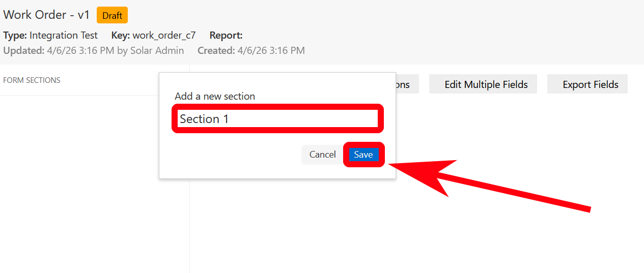Click the Created timestamp text
Image resolution: width=644 pixels, height=273 pixels.
tap(271, 51)
